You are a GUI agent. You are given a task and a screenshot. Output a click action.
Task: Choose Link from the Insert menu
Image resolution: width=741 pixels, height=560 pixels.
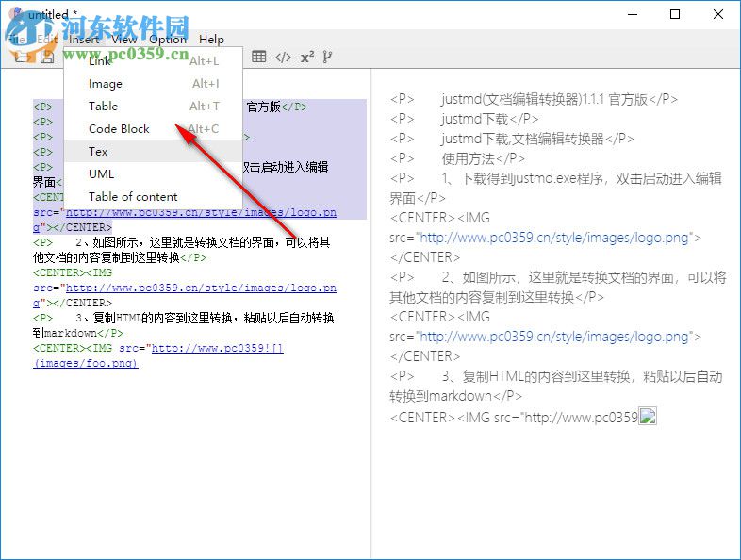tap(153, 60)
